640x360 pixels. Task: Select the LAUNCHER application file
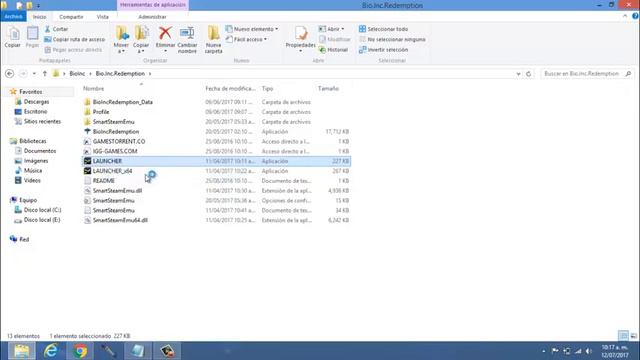tap(216, 161)
